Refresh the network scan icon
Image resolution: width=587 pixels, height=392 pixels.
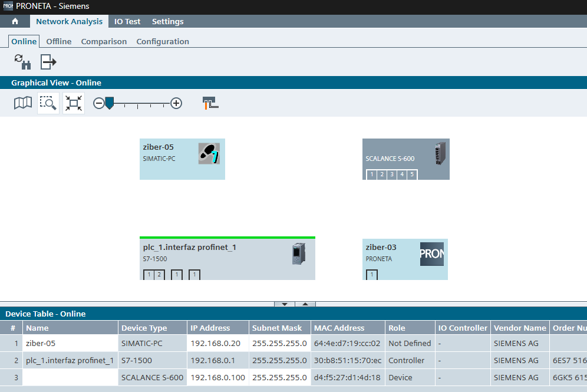pos(22,61)
